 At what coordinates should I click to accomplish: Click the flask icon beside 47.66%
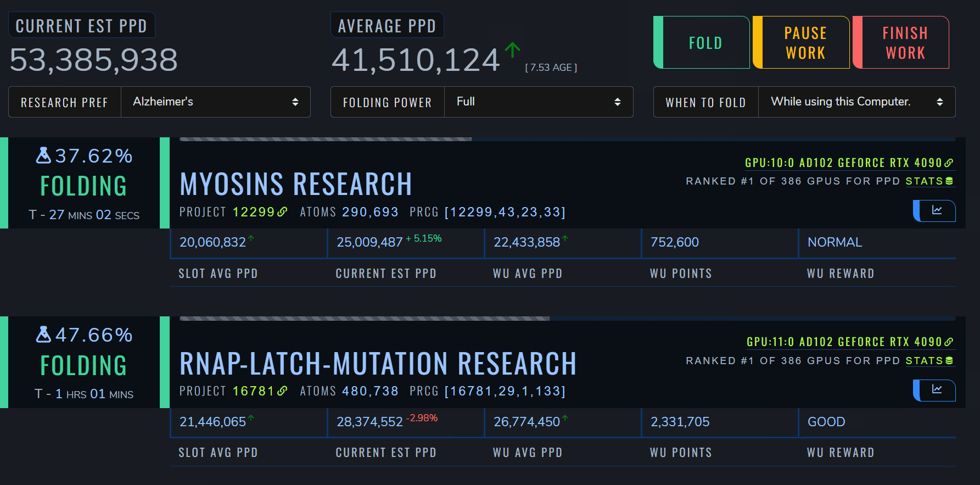pos(43,335)
